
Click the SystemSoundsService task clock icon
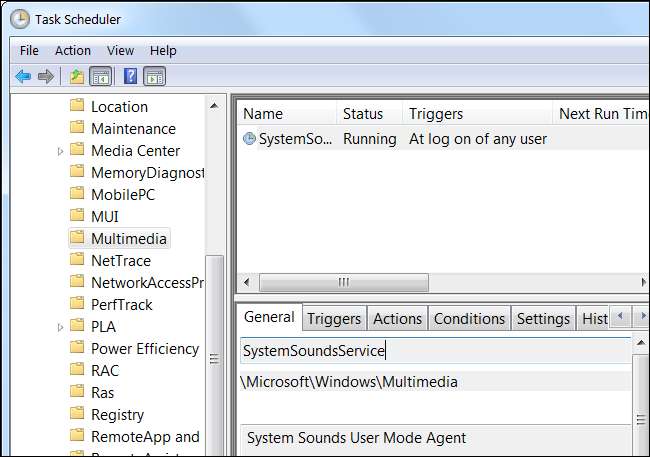[249, 139]
